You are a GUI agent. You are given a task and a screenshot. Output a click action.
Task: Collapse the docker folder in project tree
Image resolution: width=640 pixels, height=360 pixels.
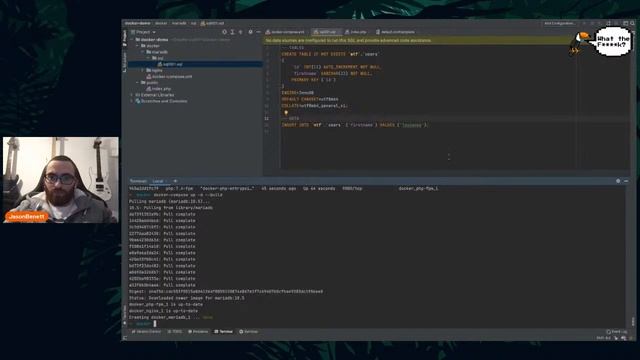138,46
